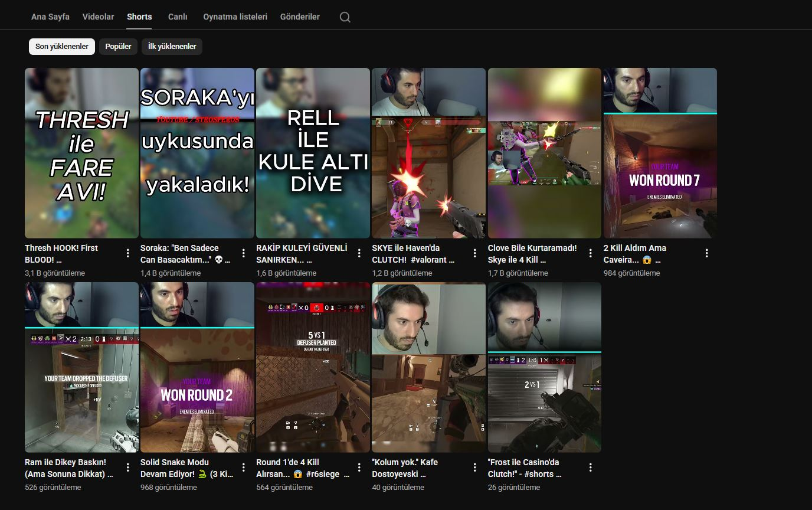Image resolution: width=812 pixels, height=510 pixels.
Task: Click three dots beside "Kolum yok." short
Action: coord(475,467)
